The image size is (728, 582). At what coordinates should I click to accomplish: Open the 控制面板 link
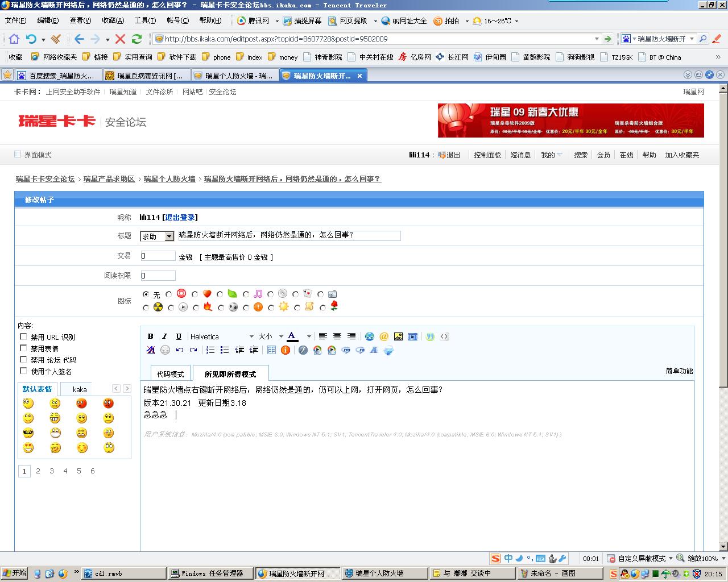487,155
